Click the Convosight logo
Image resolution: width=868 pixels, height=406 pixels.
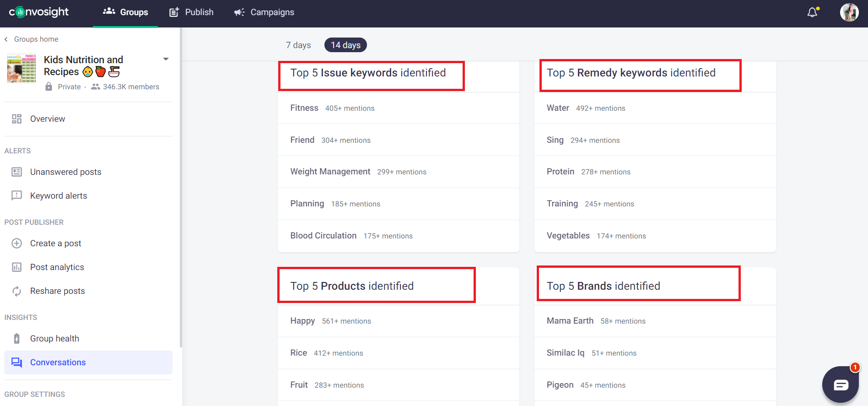(x=39, y=12)
